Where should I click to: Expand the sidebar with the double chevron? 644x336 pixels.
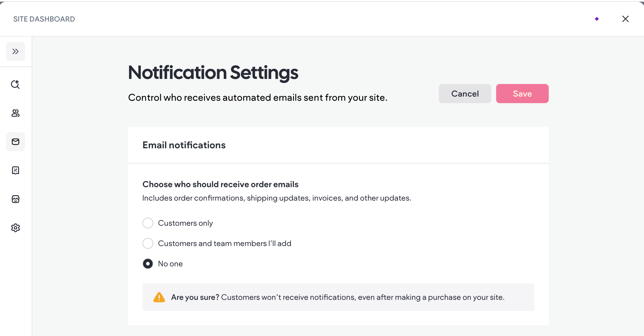click(x=16, y=51)
